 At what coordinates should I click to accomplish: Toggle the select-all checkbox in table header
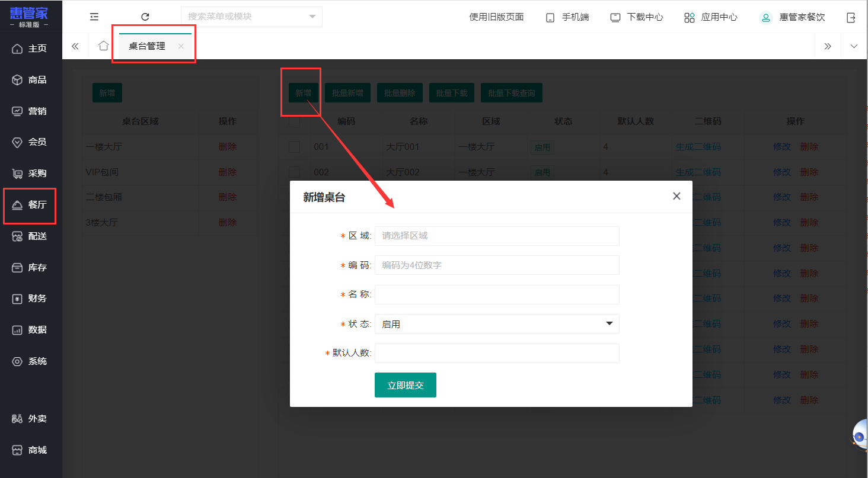coord(295,121)
